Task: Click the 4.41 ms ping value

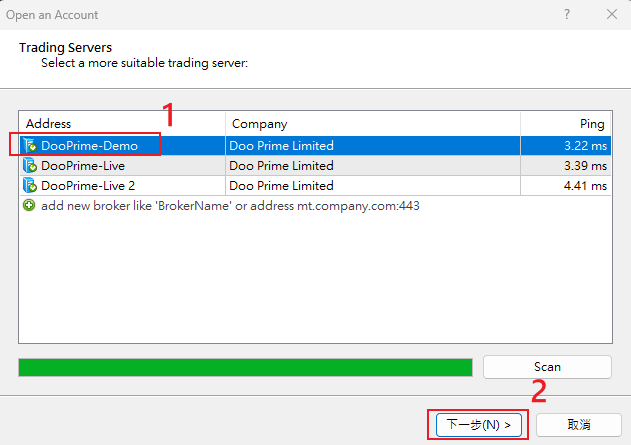Action: [585, 185]
